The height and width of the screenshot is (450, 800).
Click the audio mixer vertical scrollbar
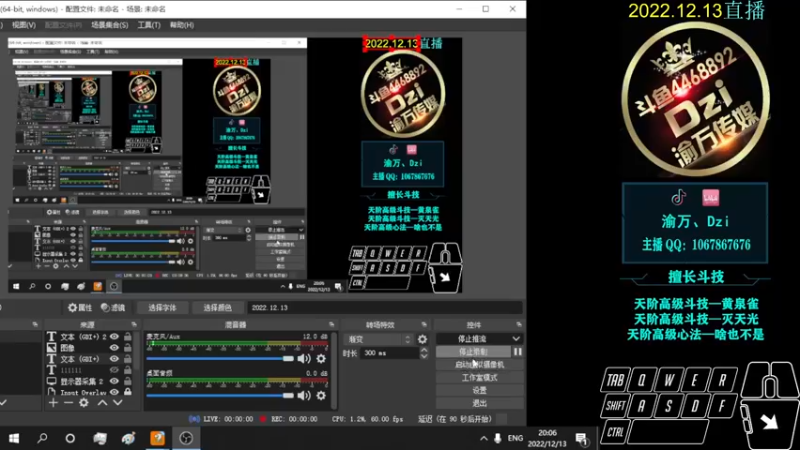tap(334, 371)
